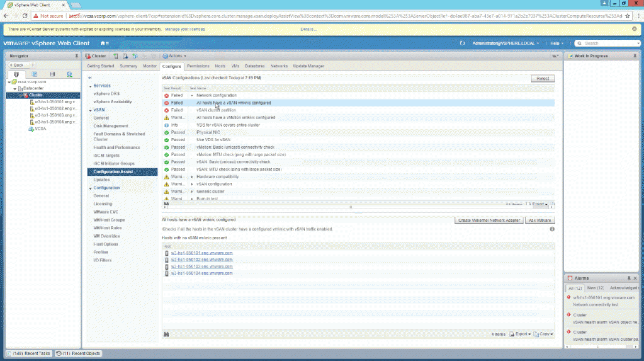Image resolution: width=644 pixels, height=361 pixels.
Task: Select the Storage navigator tab
Action: [52, 74]
